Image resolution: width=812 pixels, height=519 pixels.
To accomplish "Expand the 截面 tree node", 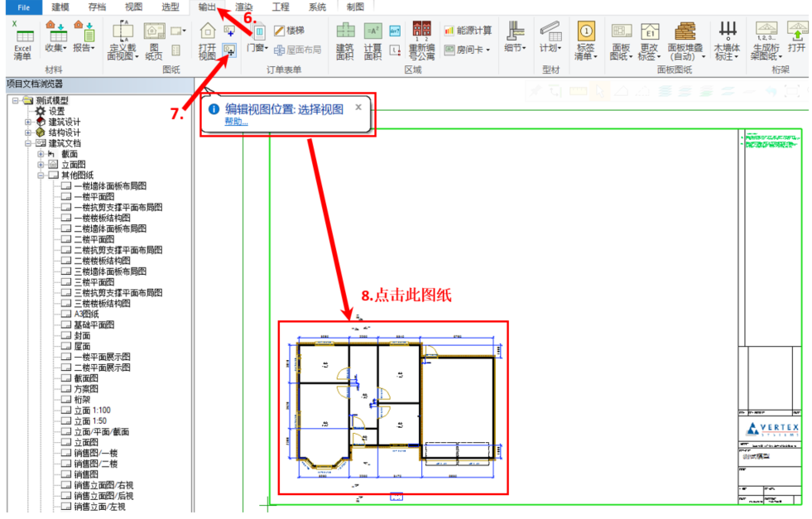I will [x=41, y=154].
